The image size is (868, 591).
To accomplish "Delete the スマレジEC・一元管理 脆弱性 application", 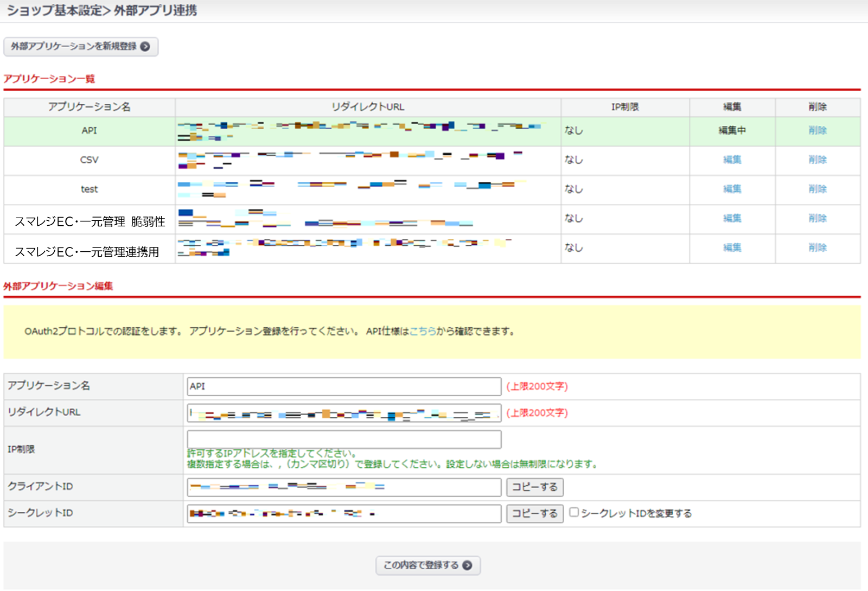I will [x=817, y=218].
